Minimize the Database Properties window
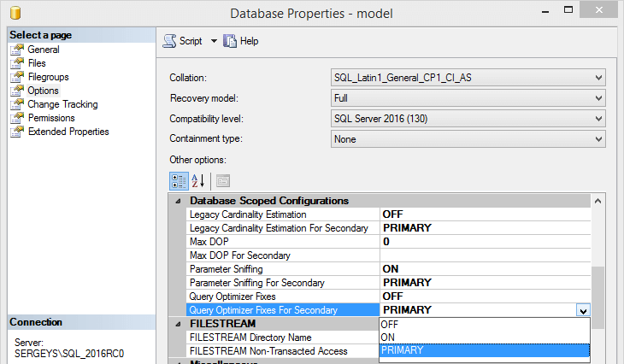The height and width of the screenshot is (364, 624). coord(545,11)
